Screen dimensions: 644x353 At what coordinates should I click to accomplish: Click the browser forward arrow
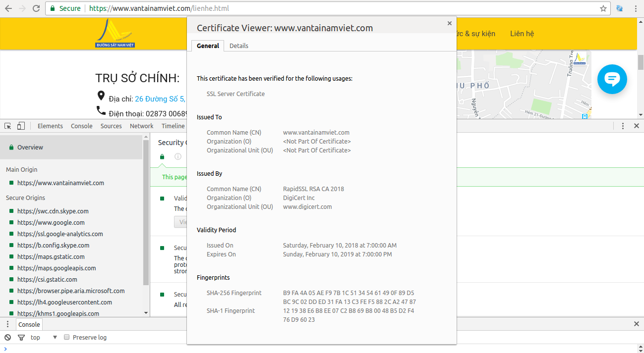(22, 8)
